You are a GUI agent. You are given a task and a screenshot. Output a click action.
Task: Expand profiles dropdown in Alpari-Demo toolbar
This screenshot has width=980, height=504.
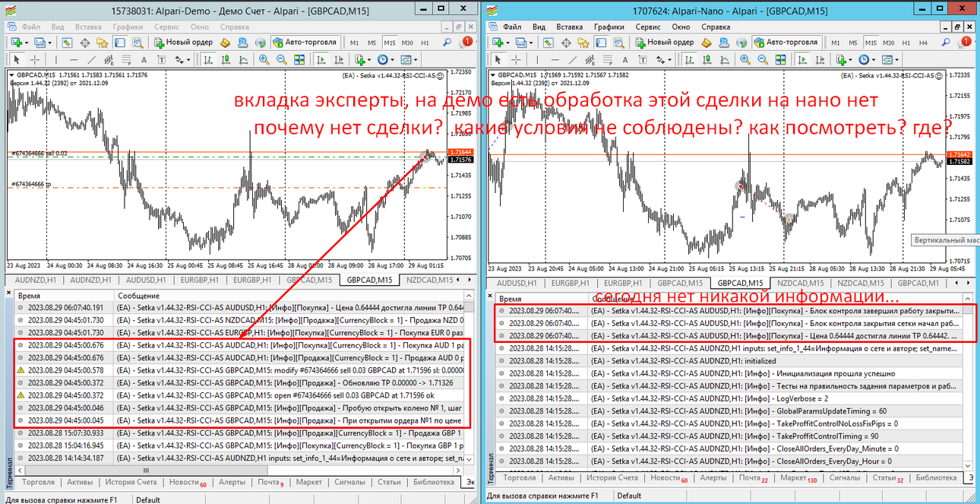coord(49,42)
